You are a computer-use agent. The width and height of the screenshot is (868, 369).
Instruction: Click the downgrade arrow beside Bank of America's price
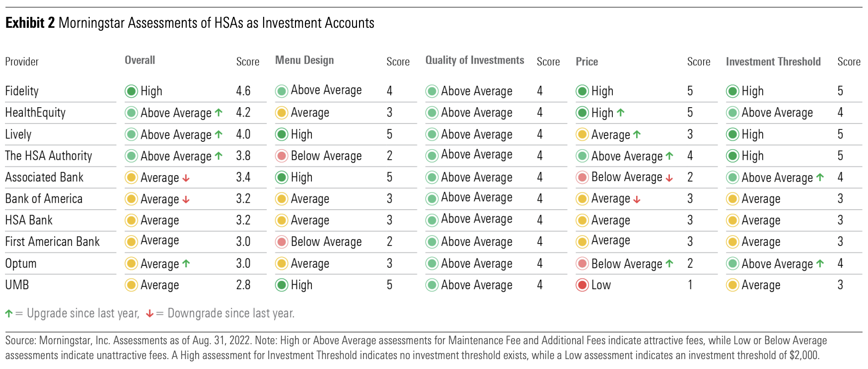click(x=637, y=199)
